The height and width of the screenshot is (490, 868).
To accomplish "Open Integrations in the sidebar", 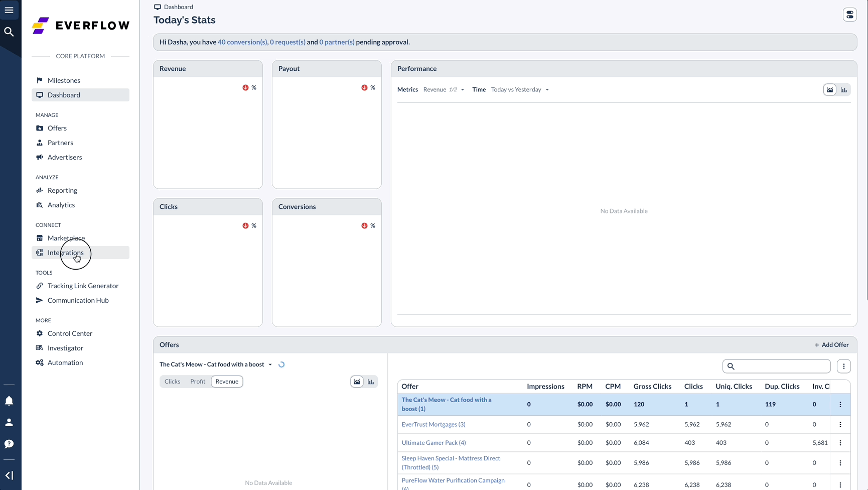I will pyautogui.click(x=80, y=253).
